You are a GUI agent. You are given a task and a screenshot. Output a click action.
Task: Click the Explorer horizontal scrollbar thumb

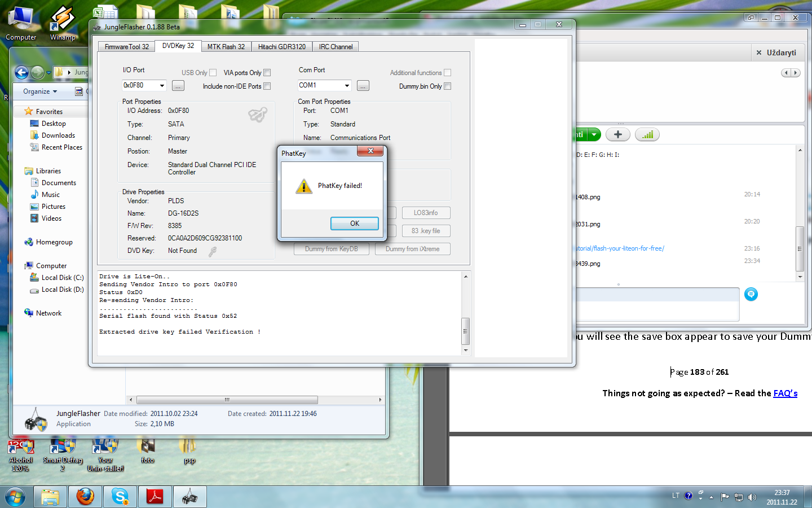coord(227,400)
